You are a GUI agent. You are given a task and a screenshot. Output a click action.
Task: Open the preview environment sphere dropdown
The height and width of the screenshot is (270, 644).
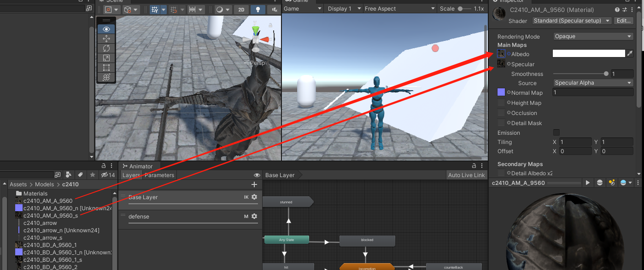pos(626,183)
